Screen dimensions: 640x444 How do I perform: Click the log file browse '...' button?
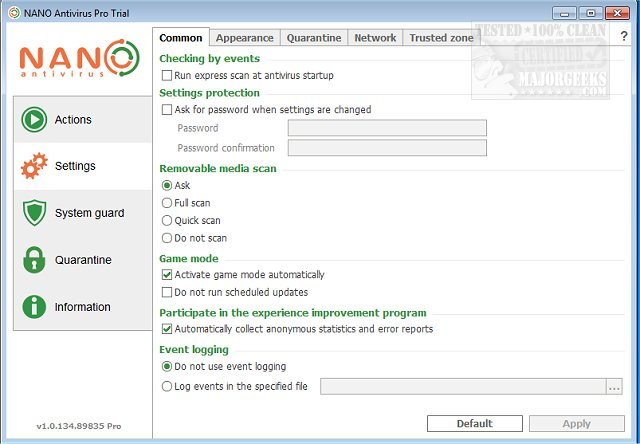click(x=614, y=386)
